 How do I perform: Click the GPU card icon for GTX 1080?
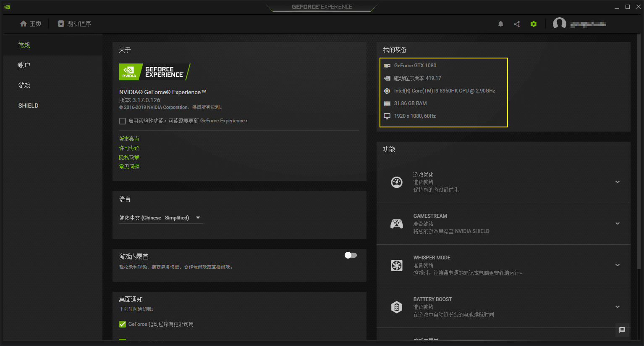click(x=387, y=66)
